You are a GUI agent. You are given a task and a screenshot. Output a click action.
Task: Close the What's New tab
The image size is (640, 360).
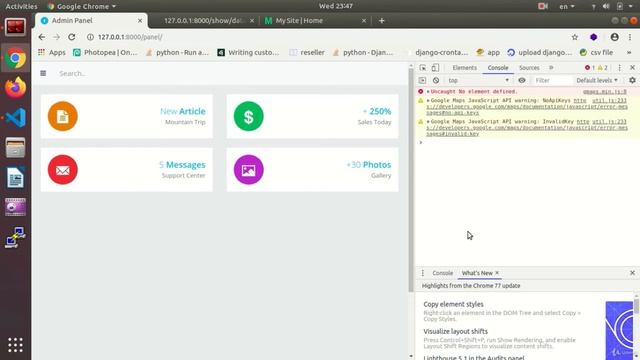tap(497, 273)
